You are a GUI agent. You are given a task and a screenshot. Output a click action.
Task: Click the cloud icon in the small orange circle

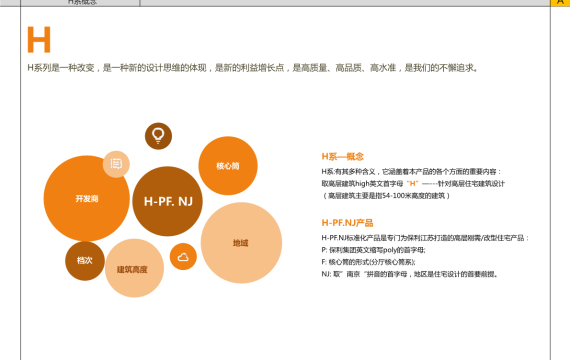183,257
